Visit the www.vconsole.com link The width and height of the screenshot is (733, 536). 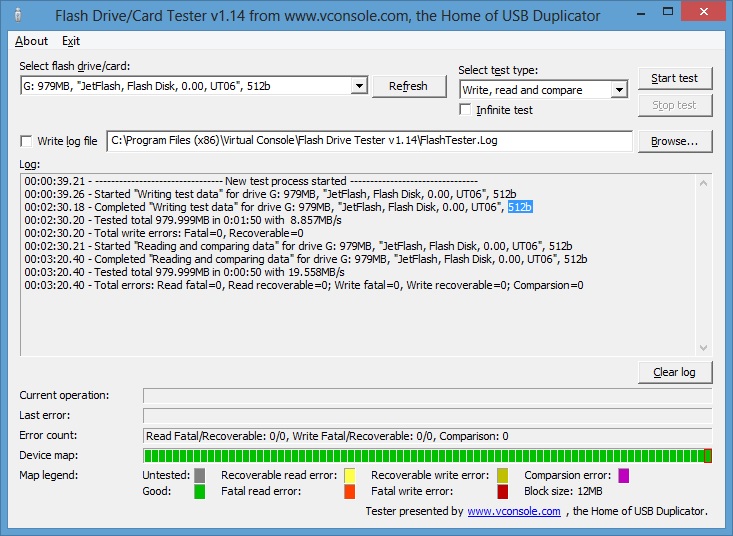tap(513, 511)
